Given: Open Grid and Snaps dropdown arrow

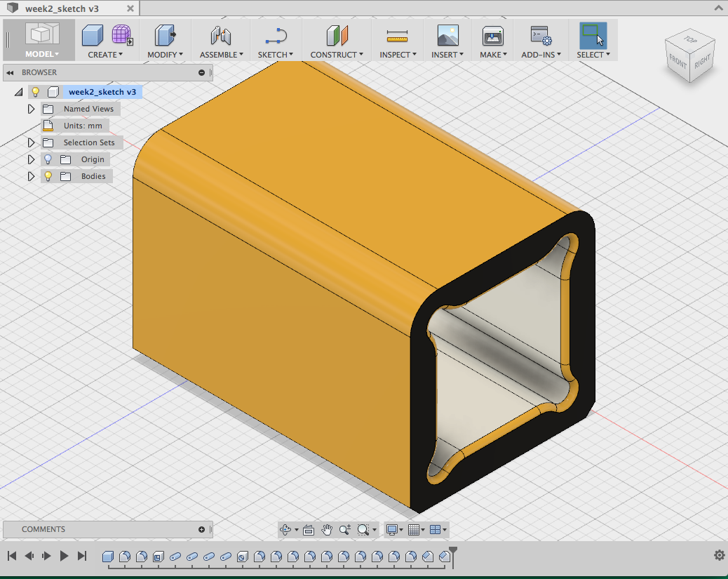Looking at the screenshot, I should (x=423, y=530).
